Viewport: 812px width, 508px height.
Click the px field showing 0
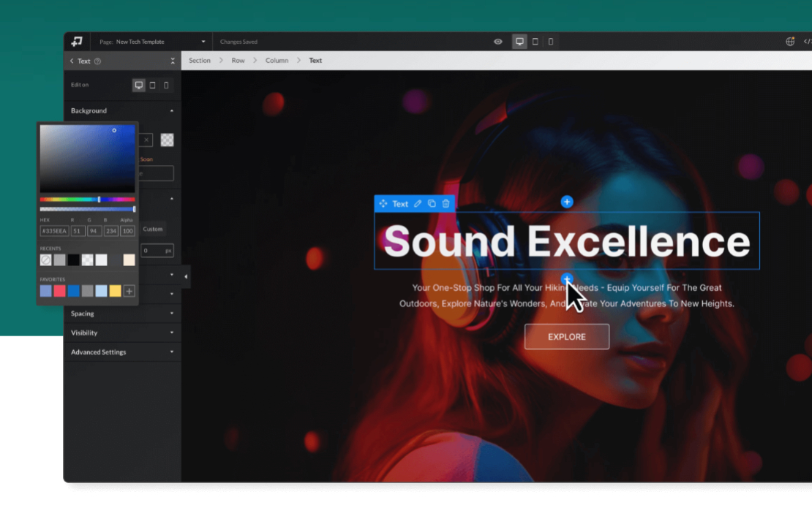[157, 251]
